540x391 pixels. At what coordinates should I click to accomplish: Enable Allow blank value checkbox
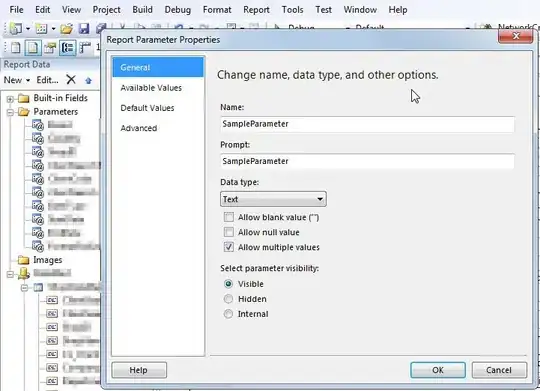click(x=229, y=217)
